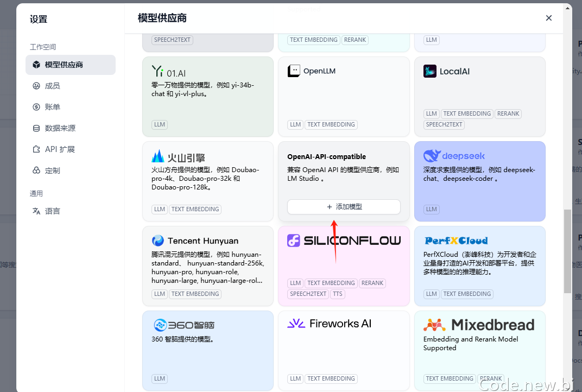Click the LocalAI logo icon

pos(430,71)
